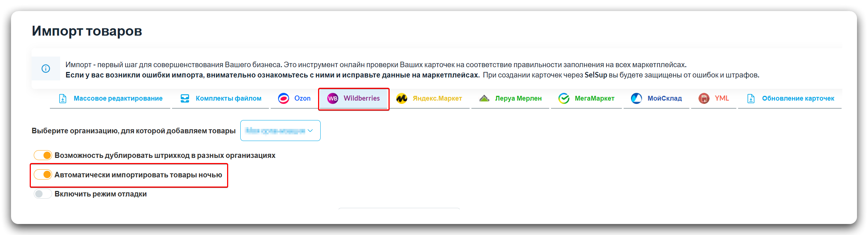This screenshot has width=868, height=235.
Task: Expand the organization dropdown chevron arrow
Action: coord(310,131)
